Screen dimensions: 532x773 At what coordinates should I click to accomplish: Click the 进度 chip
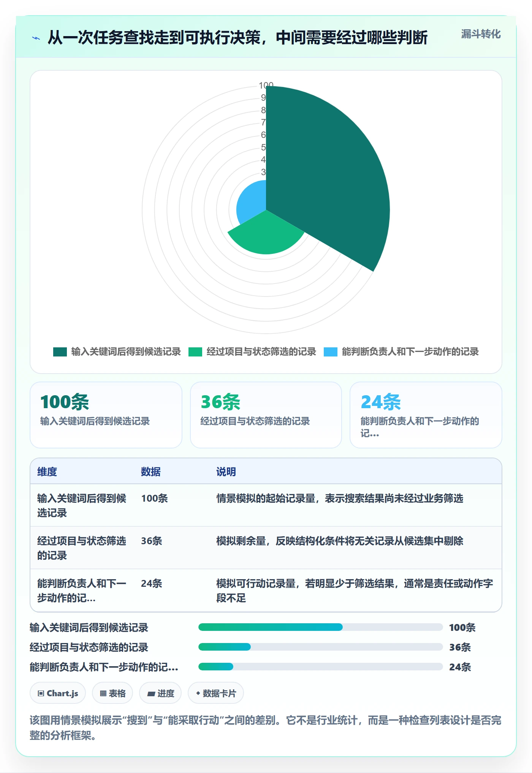[x=160, y=693]
